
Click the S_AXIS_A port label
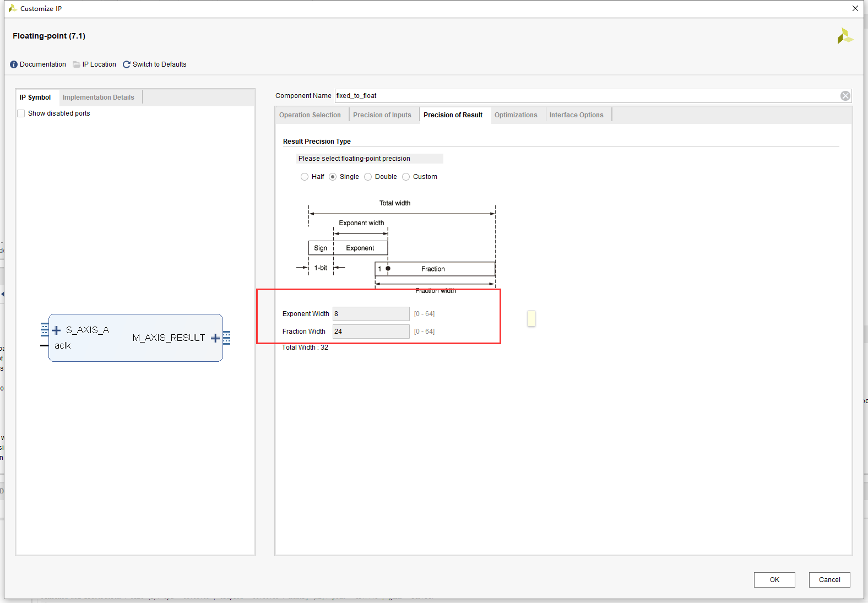coord(88,330)
